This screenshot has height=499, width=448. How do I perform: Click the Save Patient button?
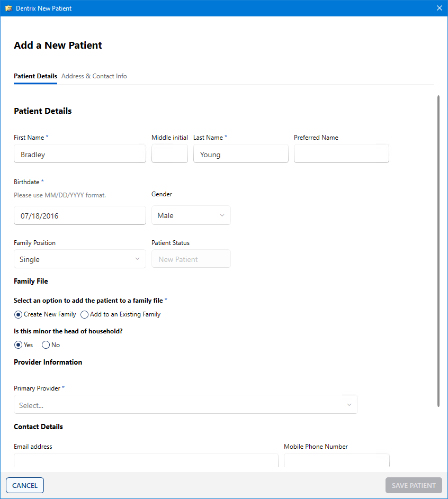(x=414, y=485)
